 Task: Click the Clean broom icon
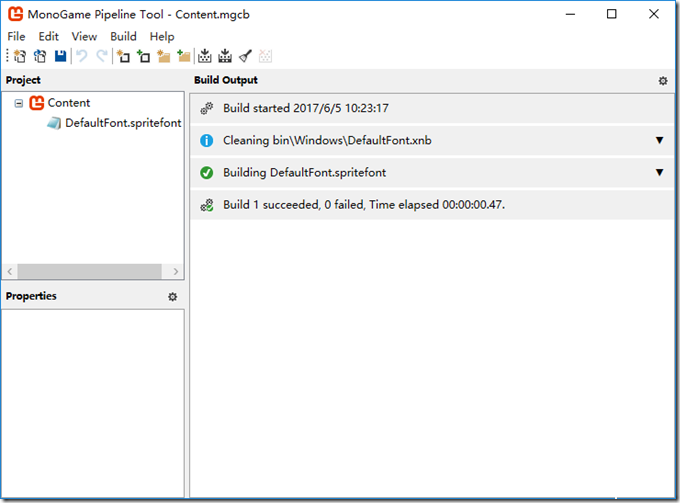[245, 57]
